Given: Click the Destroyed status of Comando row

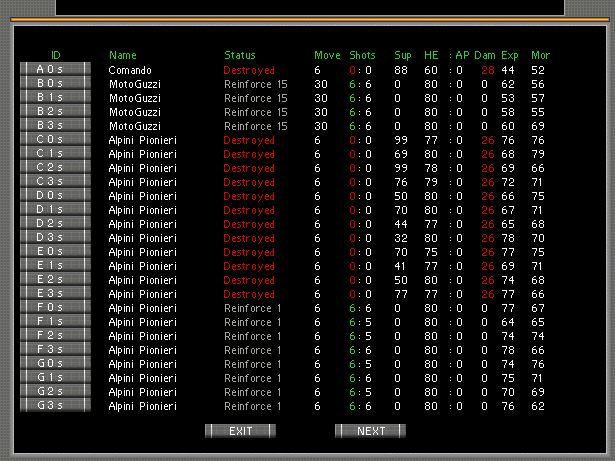Looking at the screenshot, I should click(x=249, y=71).
